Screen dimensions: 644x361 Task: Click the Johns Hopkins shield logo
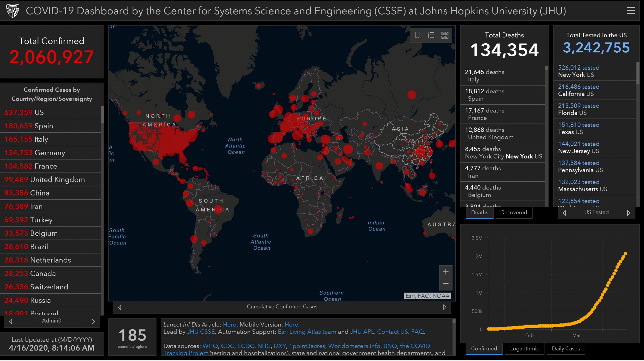[13, 11]
